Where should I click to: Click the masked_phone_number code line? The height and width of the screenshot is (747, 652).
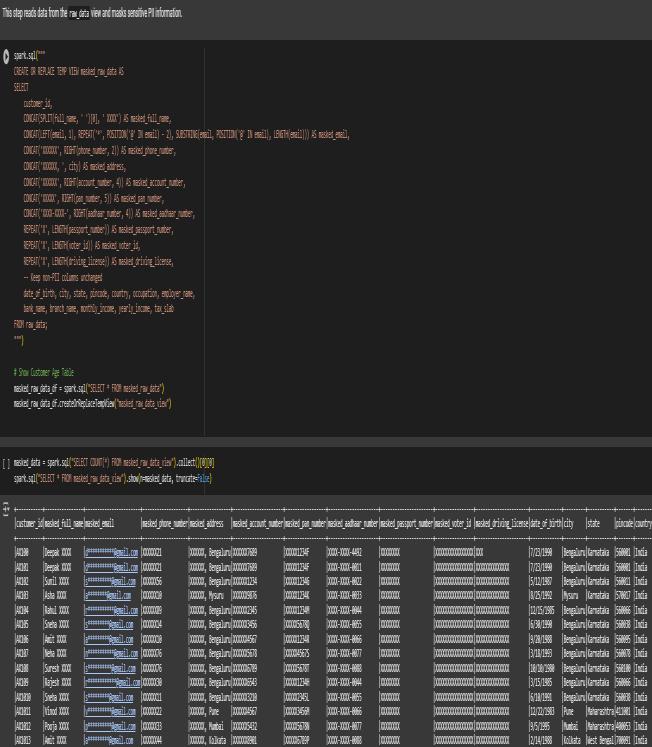click(100, 151)
